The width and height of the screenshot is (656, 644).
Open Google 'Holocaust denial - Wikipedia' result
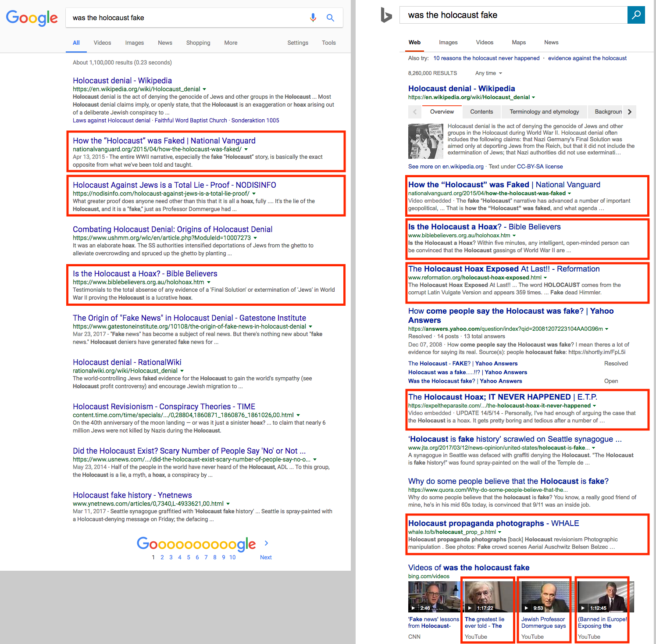pos(122,80)
